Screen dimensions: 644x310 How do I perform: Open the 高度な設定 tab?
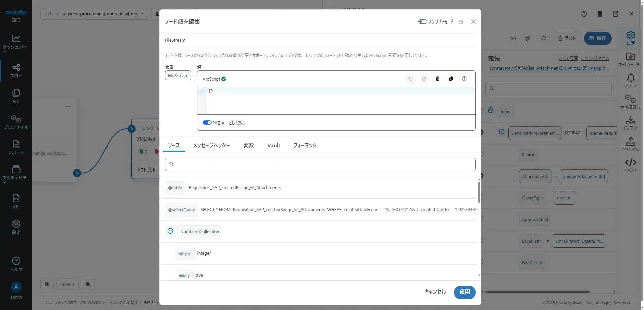[x=631, y=102]
